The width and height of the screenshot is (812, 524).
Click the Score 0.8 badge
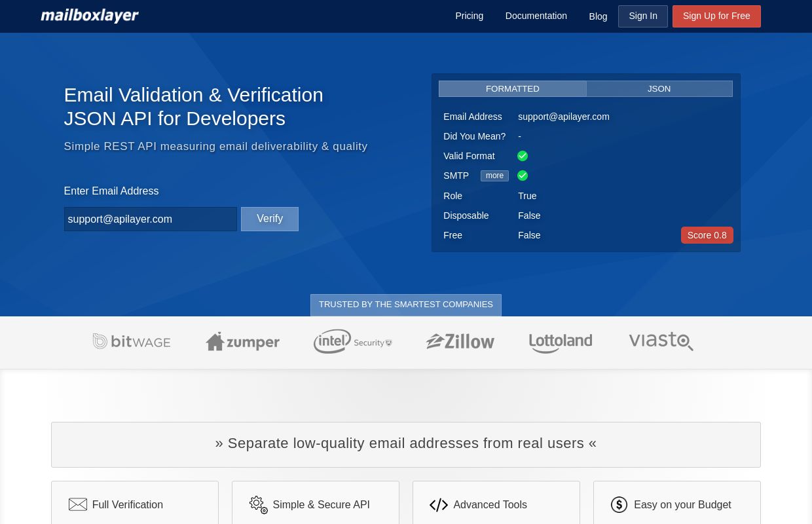coord(707,235)
